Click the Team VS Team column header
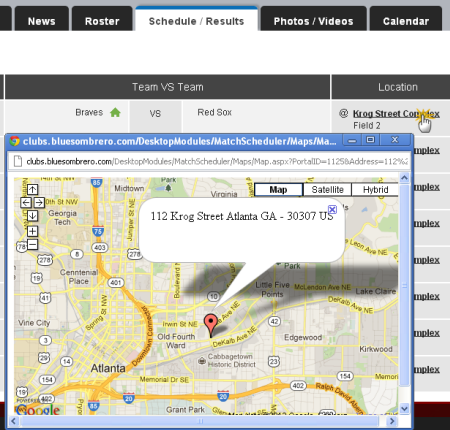 [x=168, y=87]
